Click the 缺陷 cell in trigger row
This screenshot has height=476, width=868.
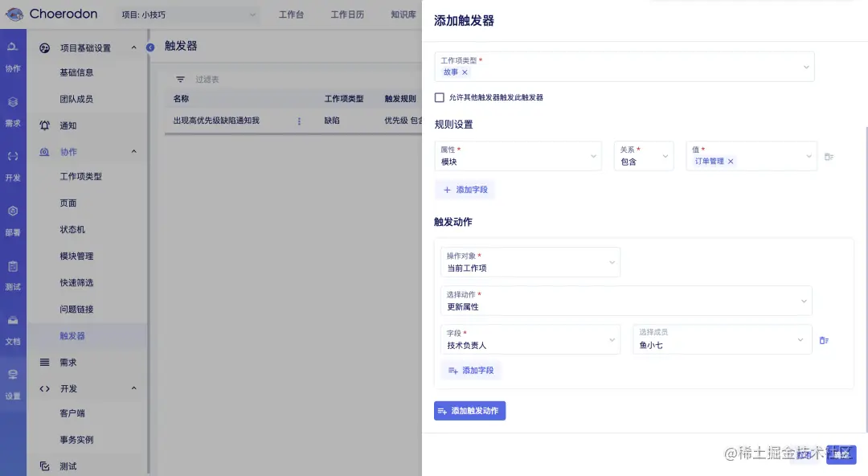click(x=332, y=121)
